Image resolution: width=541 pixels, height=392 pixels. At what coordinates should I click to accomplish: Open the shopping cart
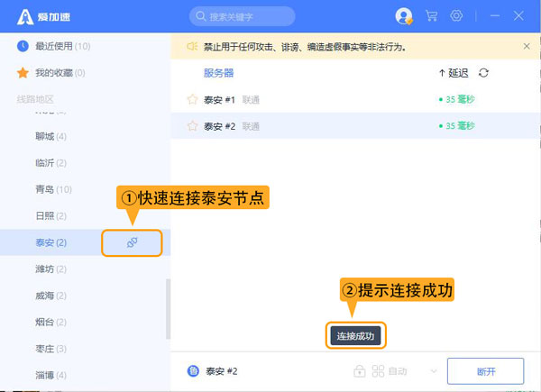[431, 16]
